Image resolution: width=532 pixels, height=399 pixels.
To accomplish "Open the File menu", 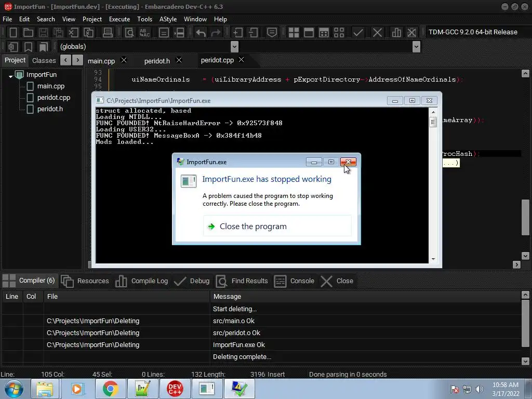I will click(x=7, y=19).
